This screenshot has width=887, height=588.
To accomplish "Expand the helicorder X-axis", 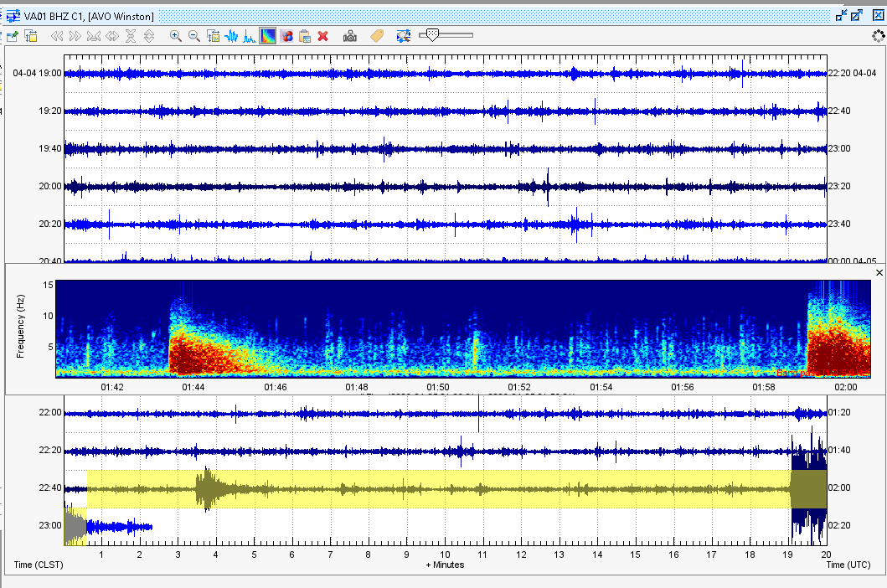I will [112, 36].
